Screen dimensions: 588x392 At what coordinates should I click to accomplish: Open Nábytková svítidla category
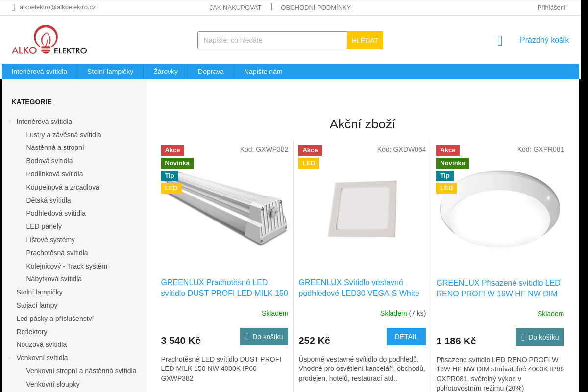(54, 279)
